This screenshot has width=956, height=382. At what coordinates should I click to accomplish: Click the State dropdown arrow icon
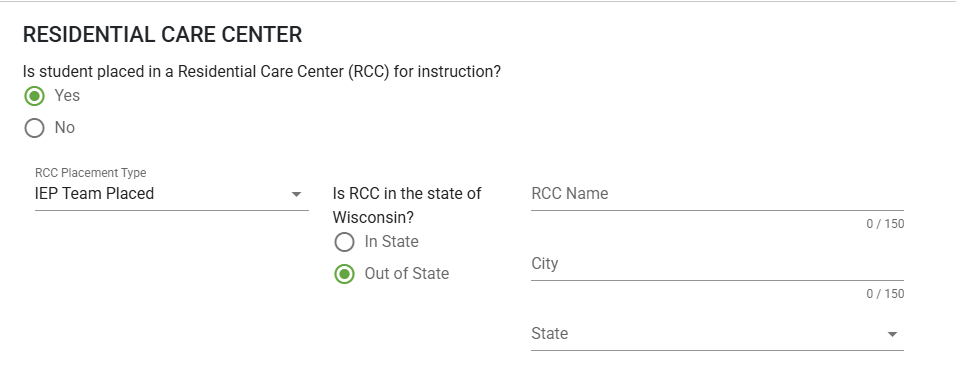tap(892, 334)
